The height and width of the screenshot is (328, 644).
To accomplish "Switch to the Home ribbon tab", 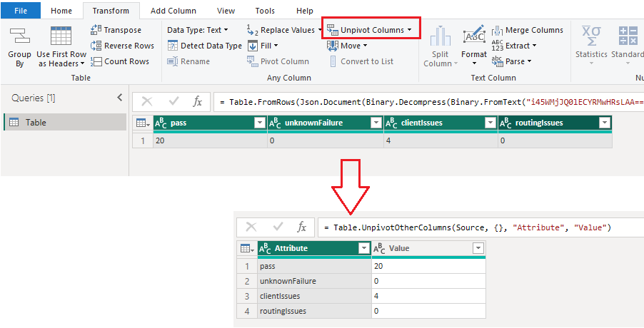I will 61,11.
